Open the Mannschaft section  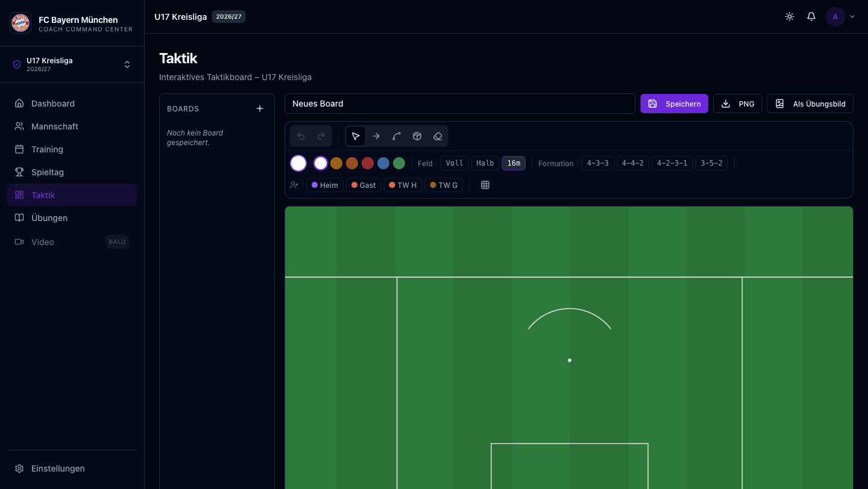[72, 126]
